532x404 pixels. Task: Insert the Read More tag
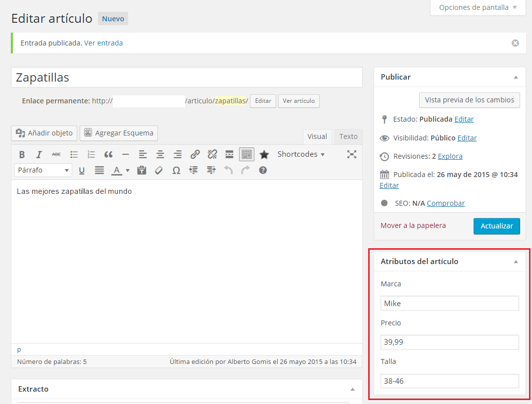(x=229, y=155)
